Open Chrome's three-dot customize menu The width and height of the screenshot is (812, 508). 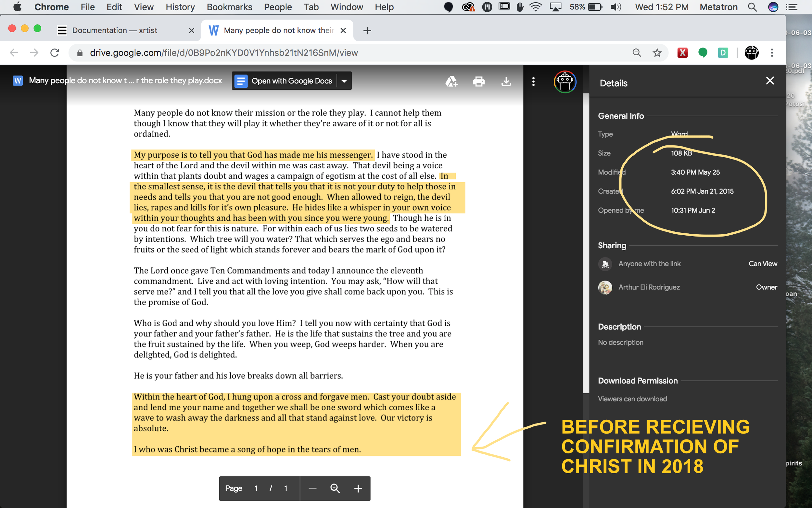pyautogui.click(x=772, y=53)
